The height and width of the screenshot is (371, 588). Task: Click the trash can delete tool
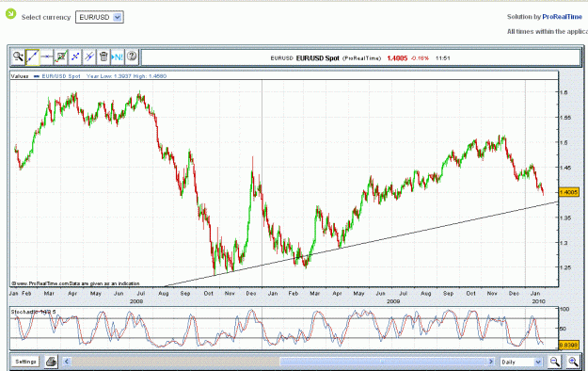click(x=103, y=56)
